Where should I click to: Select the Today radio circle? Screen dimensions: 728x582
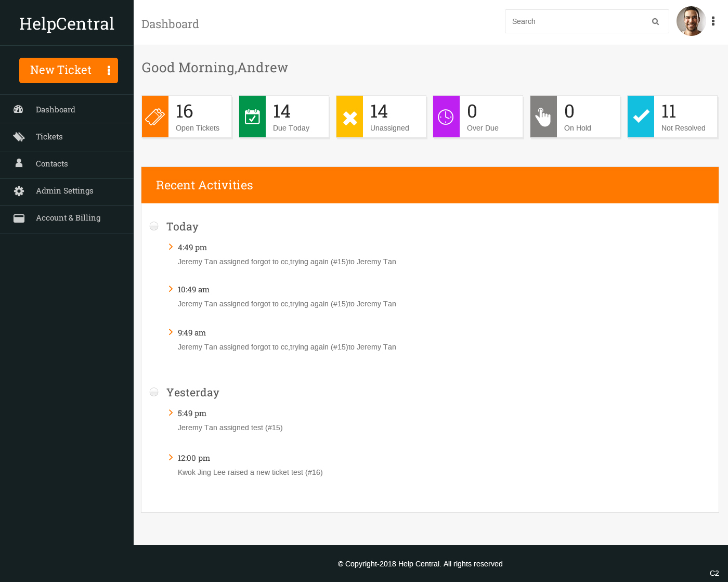154,226
